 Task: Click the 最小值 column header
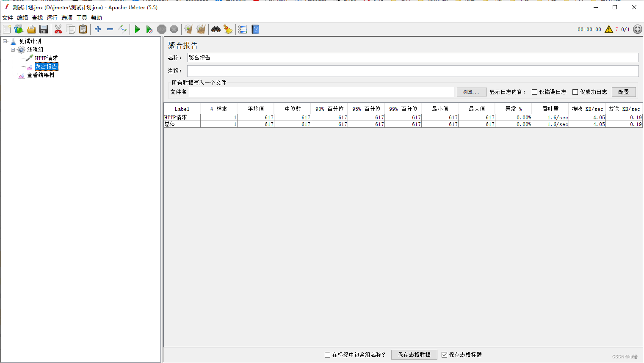pyautogui.click(x=440, y=109)
